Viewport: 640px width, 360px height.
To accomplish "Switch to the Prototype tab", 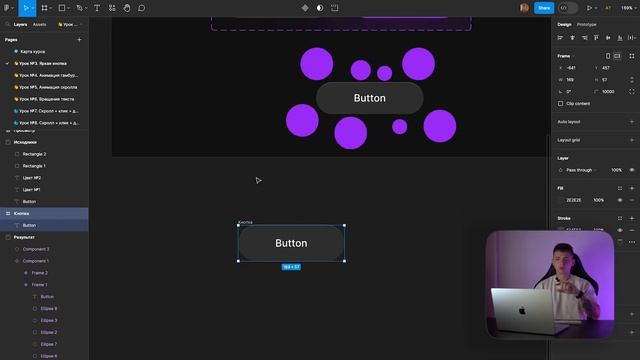I will tap(587, 24).
